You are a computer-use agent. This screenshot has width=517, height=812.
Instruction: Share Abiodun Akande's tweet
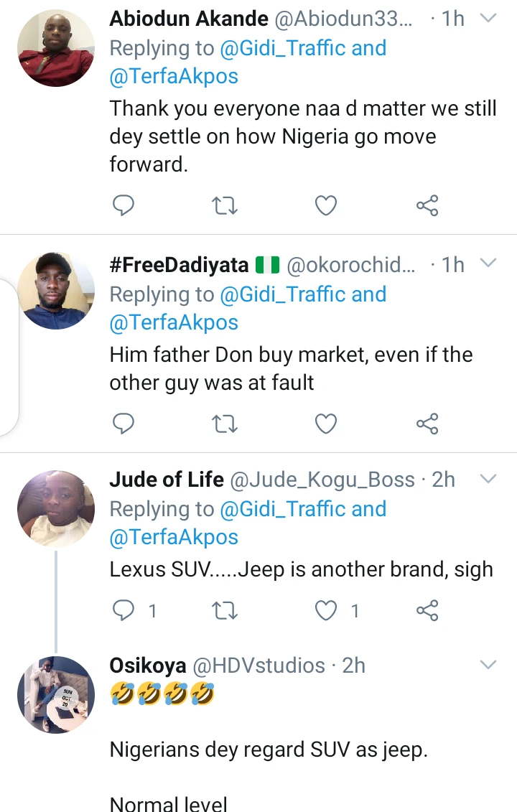[x=427, y=207]
